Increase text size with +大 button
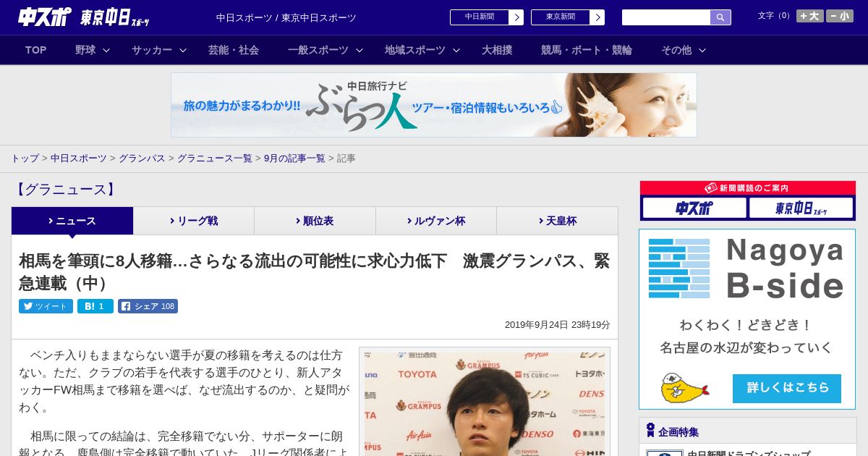This screenshot has width=868, height=456. 809,16
